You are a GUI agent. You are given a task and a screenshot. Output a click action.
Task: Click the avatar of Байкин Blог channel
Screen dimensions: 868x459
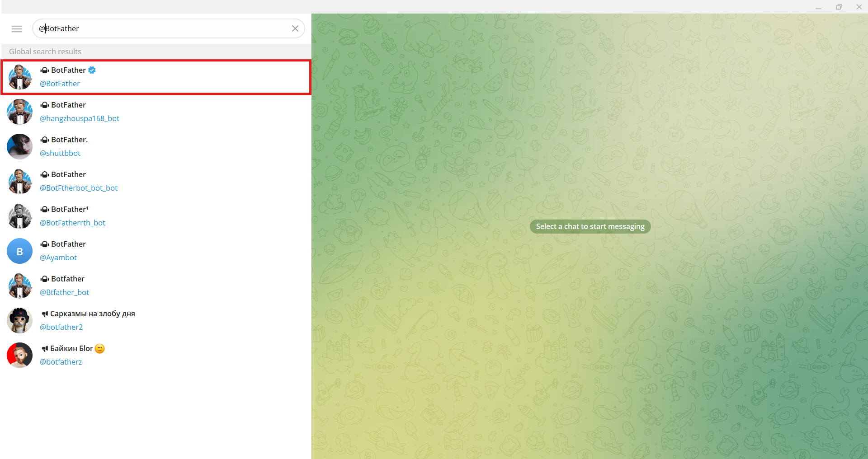coord(20,355)
